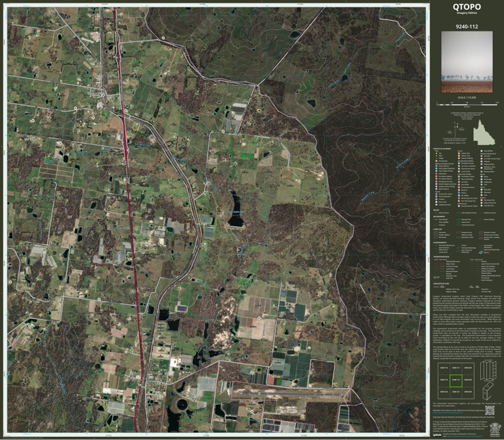Click the Queensland state locator map
This screenshot has height=440, width=504.
pos(484,132)
